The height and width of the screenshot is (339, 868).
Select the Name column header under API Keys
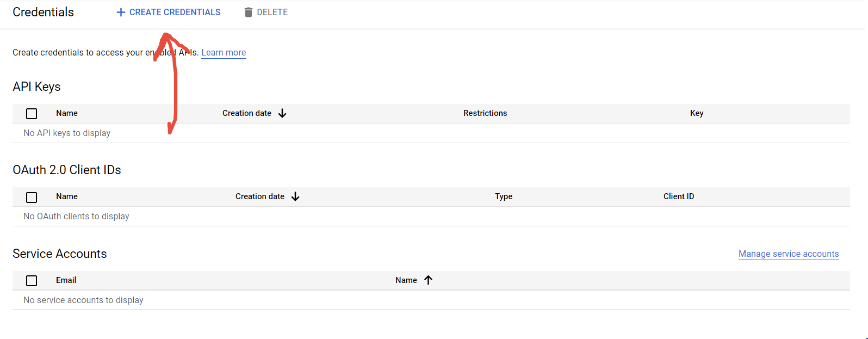(x=67, y=113)
